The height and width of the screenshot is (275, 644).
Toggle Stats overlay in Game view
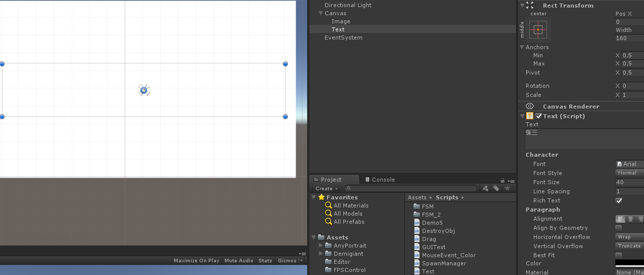point(265,261)
